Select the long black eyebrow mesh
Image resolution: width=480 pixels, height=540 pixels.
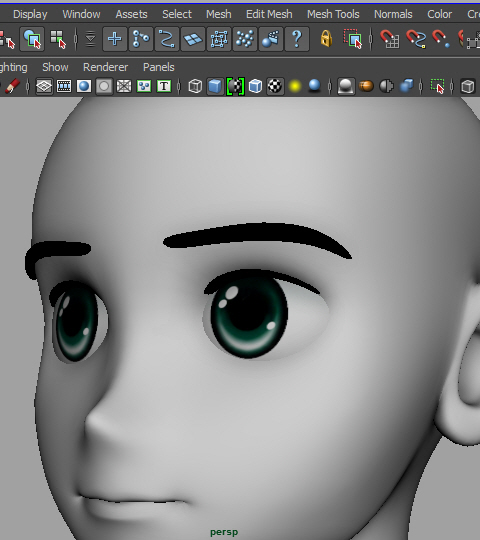(x=257, y=238)
